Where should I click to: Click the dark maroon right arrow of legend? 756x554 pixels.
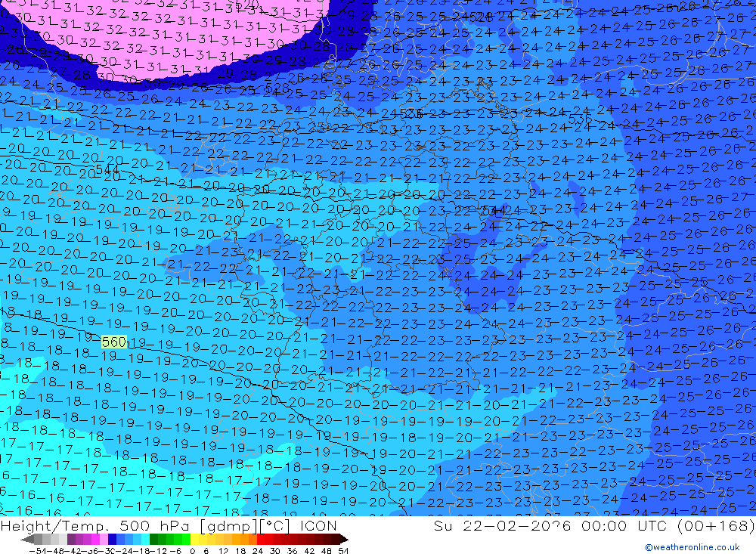click(x=344, y=539)
